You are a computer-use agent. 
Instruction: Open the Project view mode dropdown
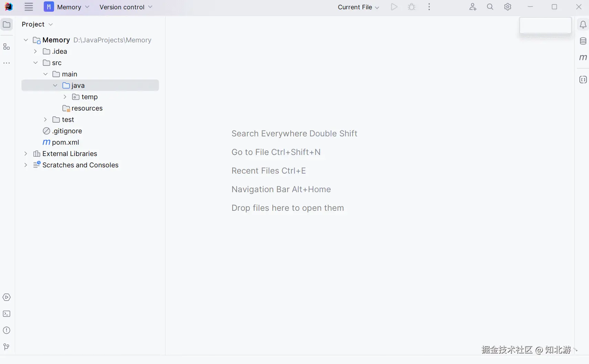pyautogui.click(x=37, y=24)
